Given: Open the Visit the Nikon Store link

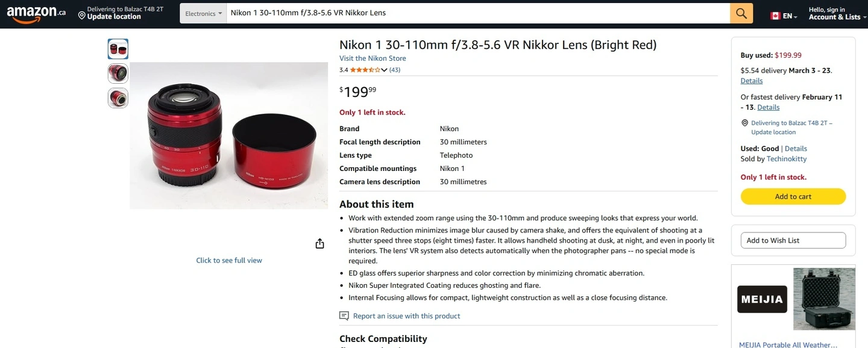Looking at the screenshot, I should pos(373,58).
